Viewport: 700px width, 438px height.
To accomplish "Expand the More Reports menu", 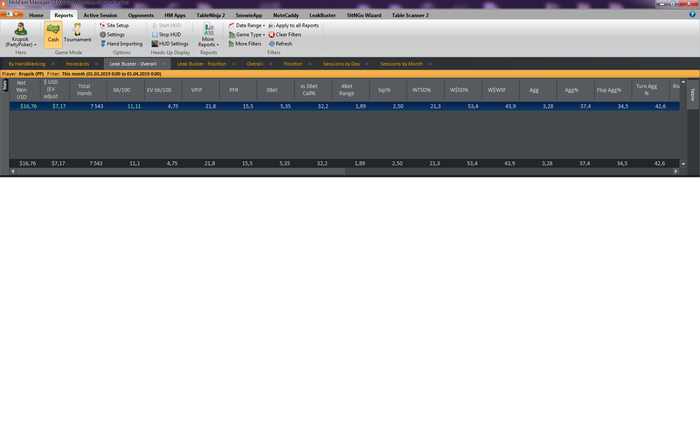I will (x=208, y=35).
